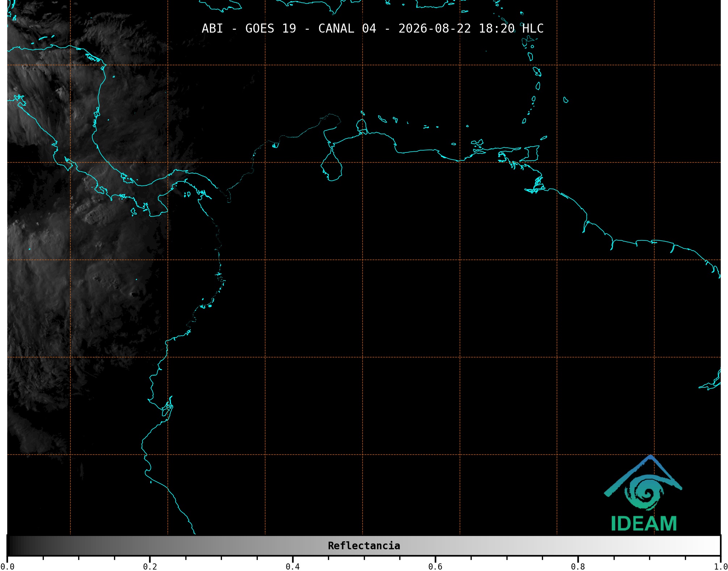Click the IDEAM logo
This screenshot has width=728, height=571.
pos(643,493)
